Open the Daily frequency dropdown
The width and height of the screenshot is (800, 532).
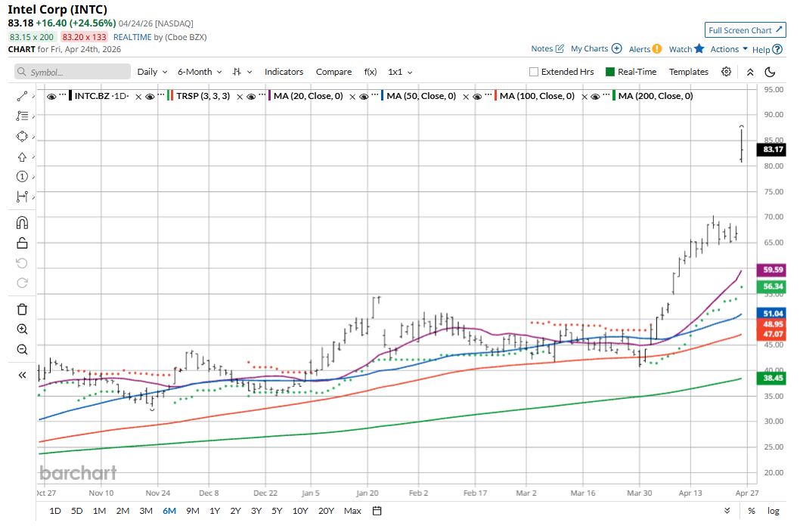click(x=152, y=72)
